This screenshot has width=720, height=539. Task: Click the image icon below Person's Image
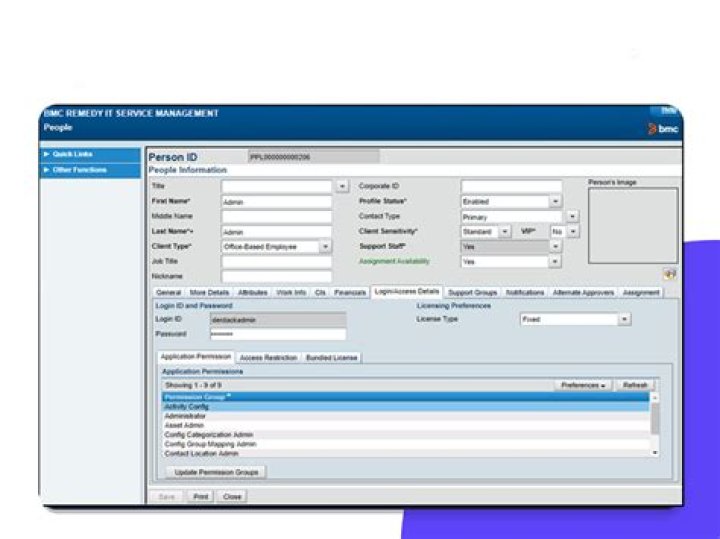tap(670, 274)
